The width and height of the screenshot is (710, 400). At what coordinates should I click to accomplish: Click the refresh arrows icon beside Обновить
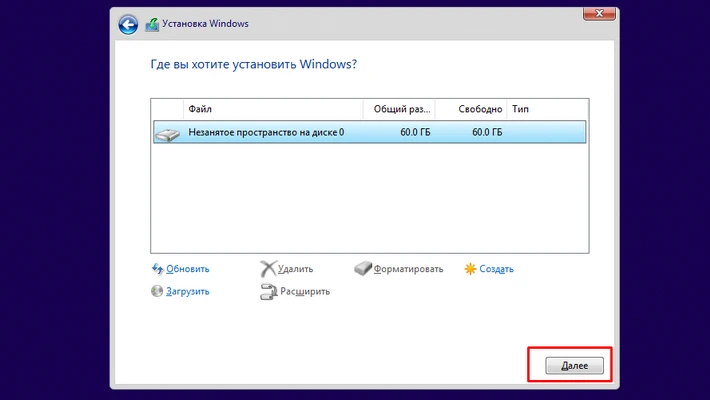tap(157, 269)
